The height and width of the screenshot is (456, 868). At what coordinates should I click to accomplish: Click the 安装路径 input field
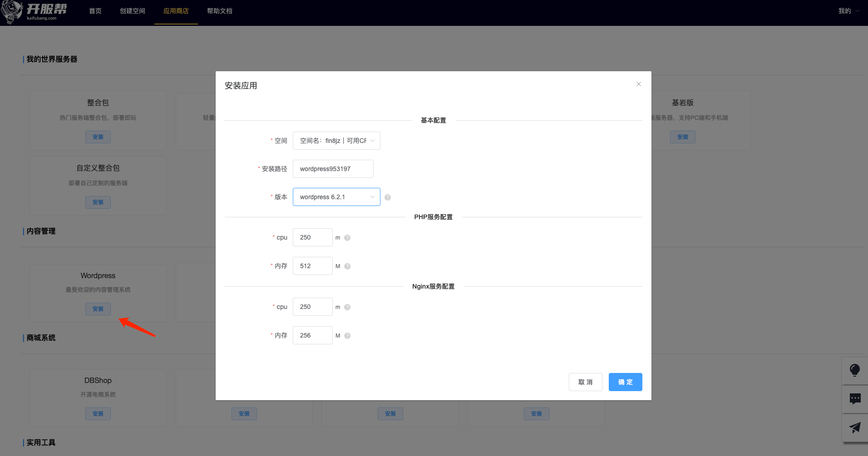click(333, 169)
